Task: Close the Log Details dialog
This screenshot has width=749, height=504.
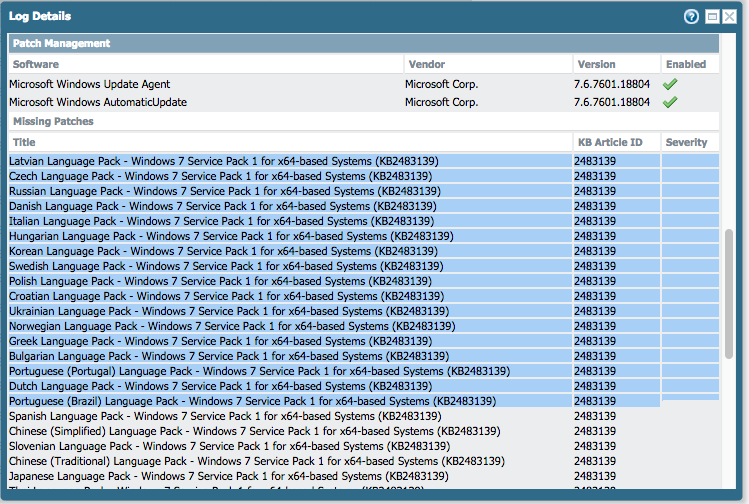Action: tap(729, 17)
